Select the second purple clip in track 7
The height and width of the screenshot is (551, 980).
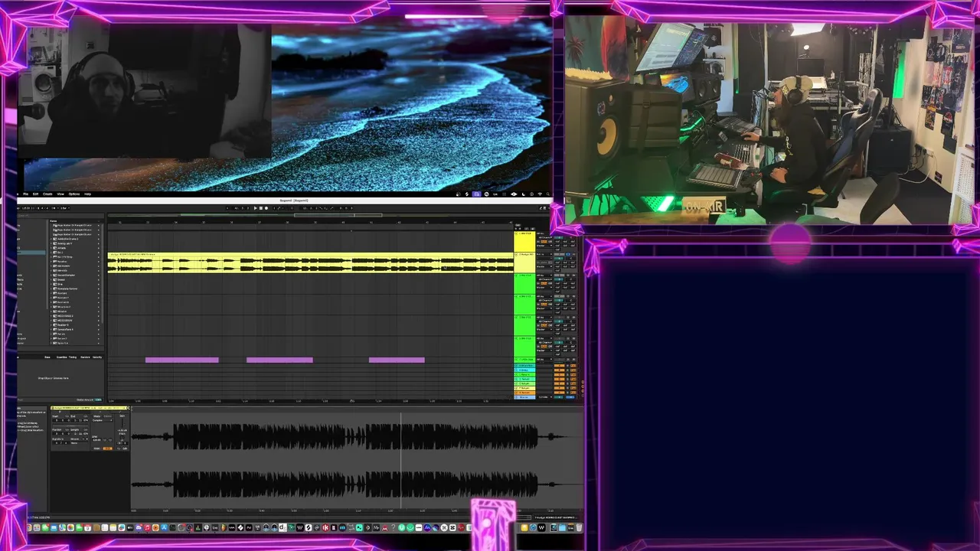279,360
